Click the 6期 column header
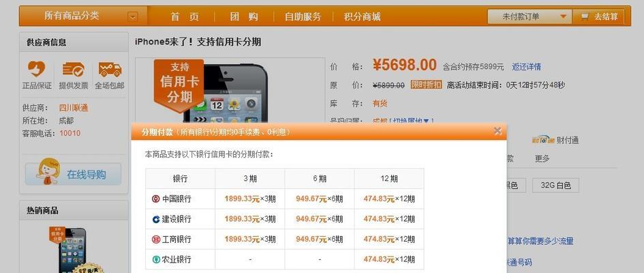 [320, 179]
